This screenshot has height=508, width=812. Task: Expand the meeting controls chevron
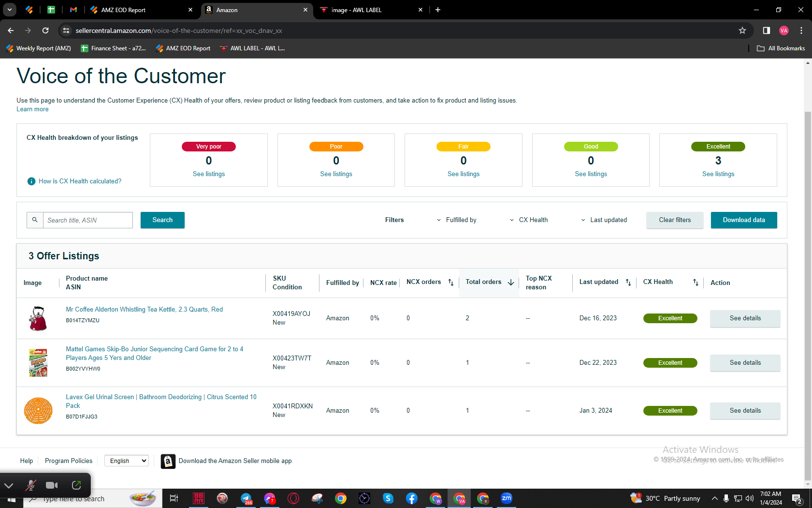pos(9,485)
